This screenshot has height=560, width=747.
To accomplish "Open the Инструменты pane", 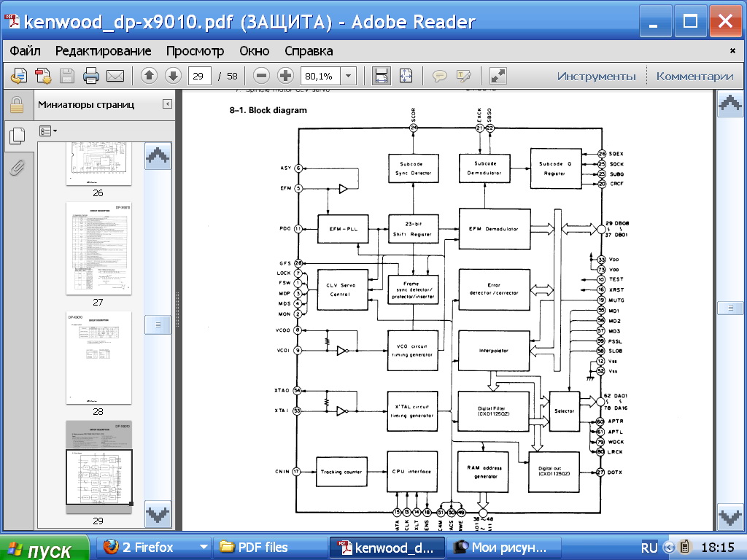I will coord(596,76).
